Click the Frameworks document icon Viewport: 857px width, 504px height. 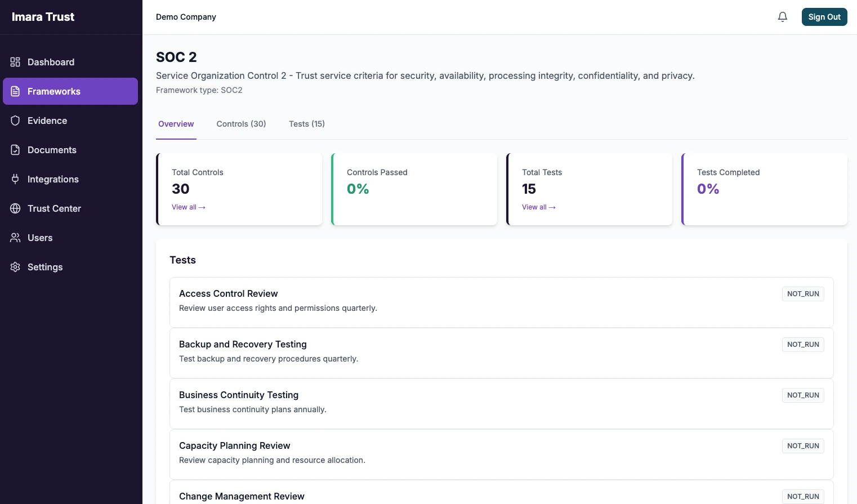pos(15,91)
